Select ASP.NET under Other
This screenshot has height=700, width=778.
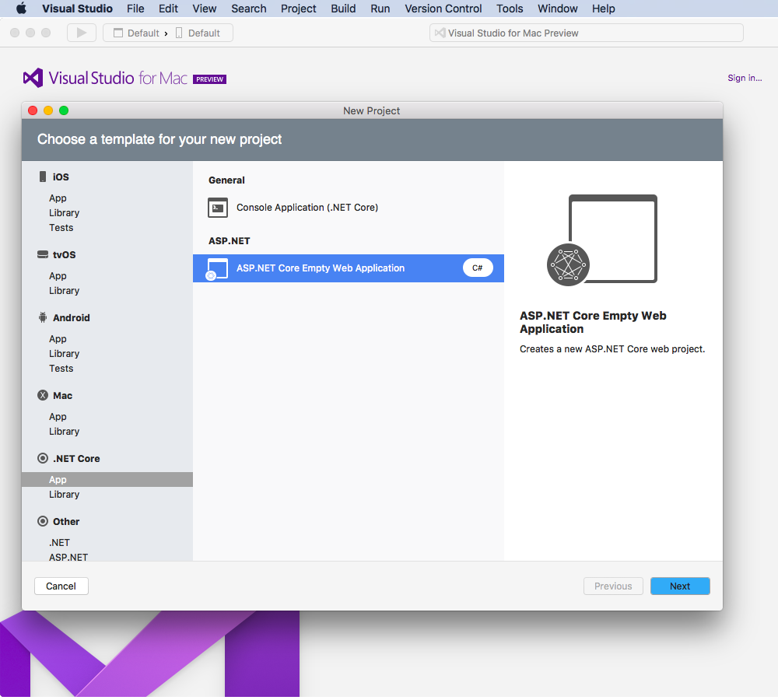tap(68, 557)
